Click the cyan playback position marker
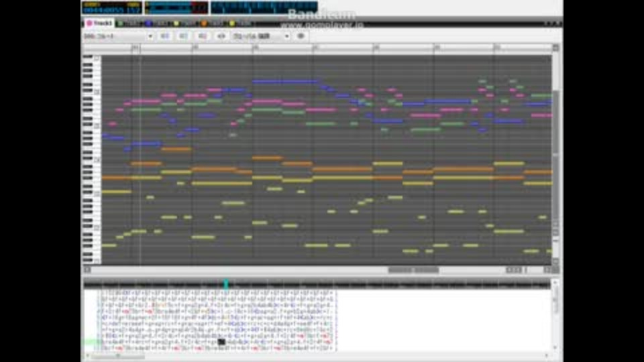This screenshot has height=362, width=644. pyautogui.click(x=226, y=284)
